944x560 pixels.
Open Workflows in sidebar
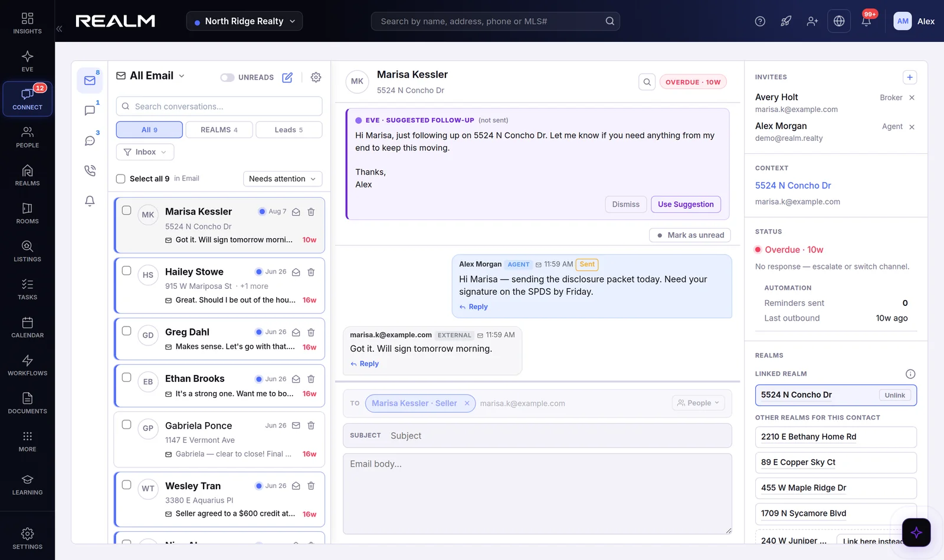[x=27, y=365]
